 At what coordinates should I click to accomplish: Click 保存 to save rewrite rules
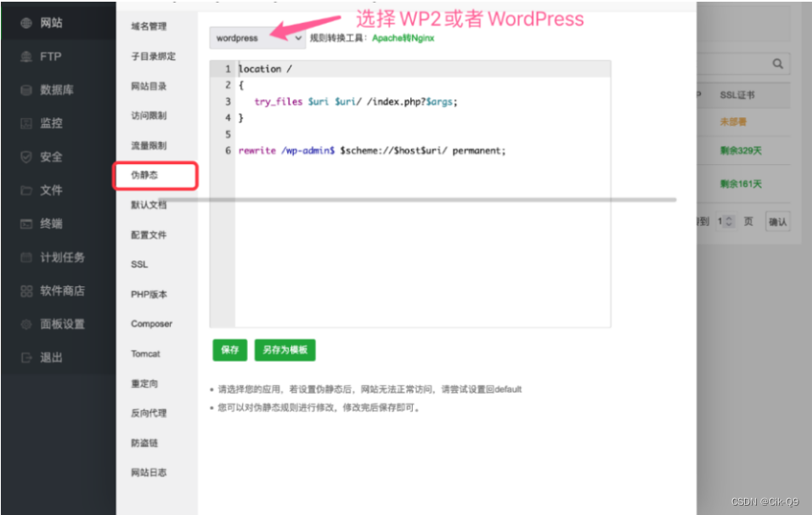coord(230,350)
